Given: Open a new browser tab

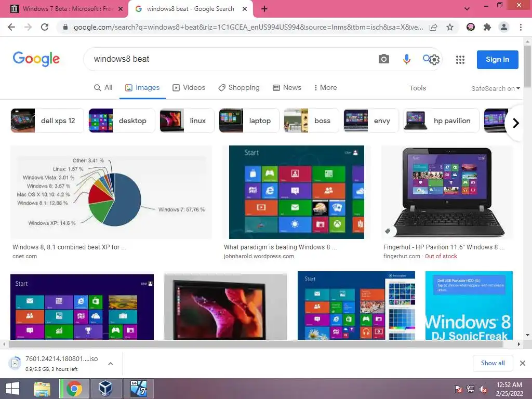Looking at the screenshot, I should (264, 9).
